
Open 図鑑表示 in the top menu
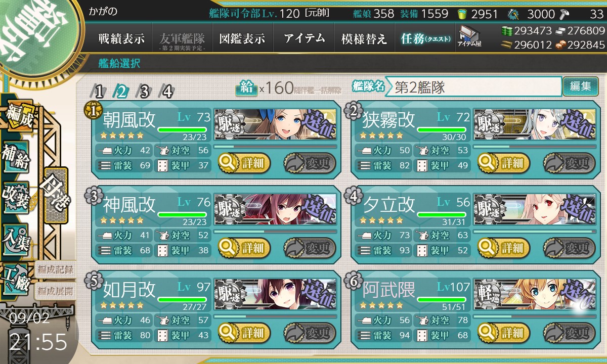point(242,38)
